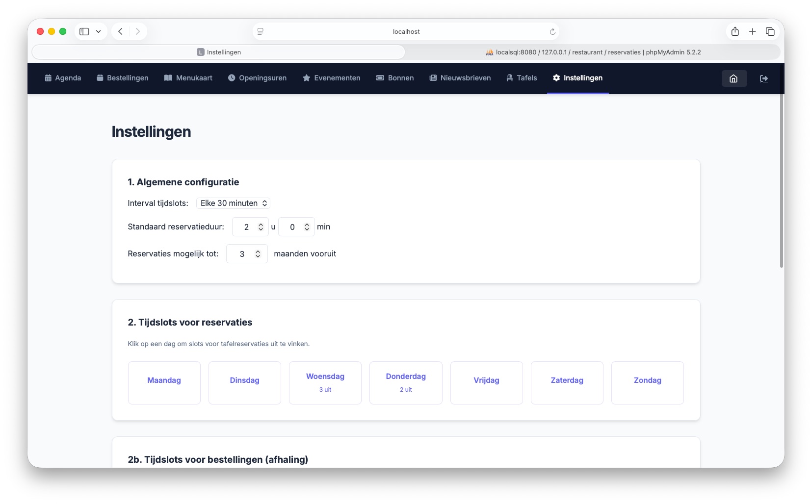Reload the page
The width and height of the screenshot is (812, 504).
[552, 31]
